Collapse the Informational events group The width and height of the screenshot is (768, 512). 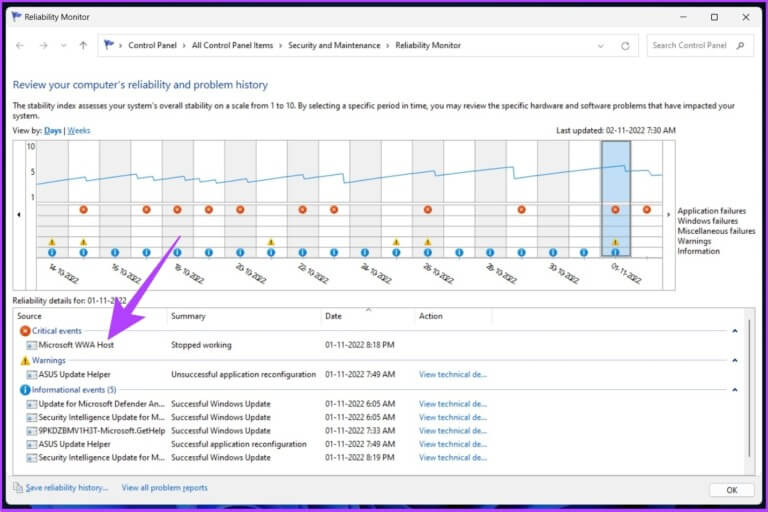(735, 390)
